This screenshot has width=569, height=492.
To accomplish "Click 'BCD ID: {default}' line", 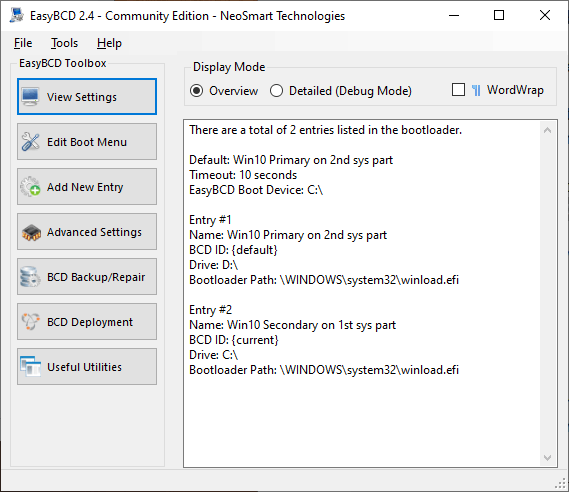I will click(233, 250).
